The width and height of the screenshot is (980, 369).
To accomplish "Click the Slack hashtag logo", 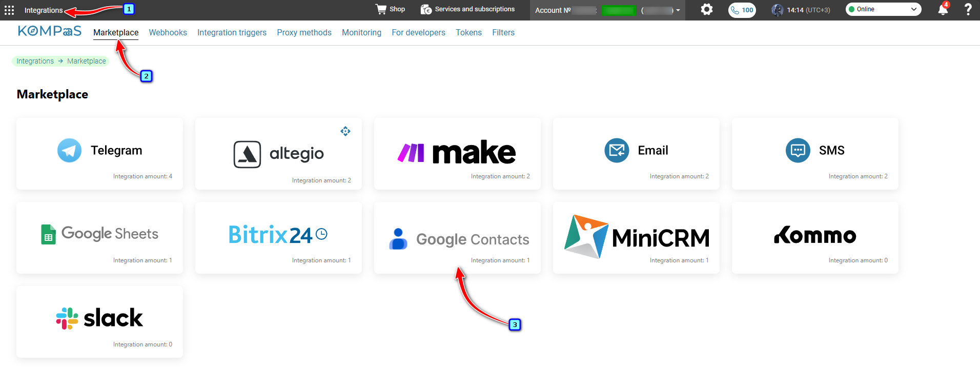I will click(67, 318).
